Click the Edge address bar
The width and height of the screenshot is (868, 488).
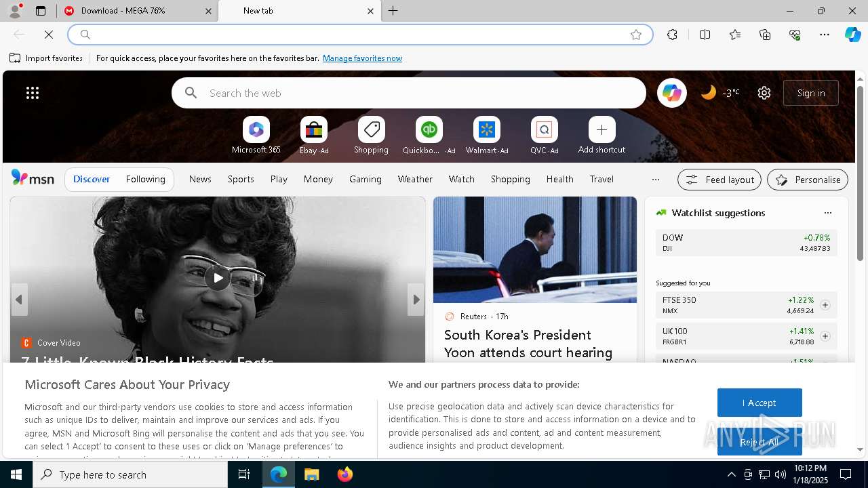359,35
